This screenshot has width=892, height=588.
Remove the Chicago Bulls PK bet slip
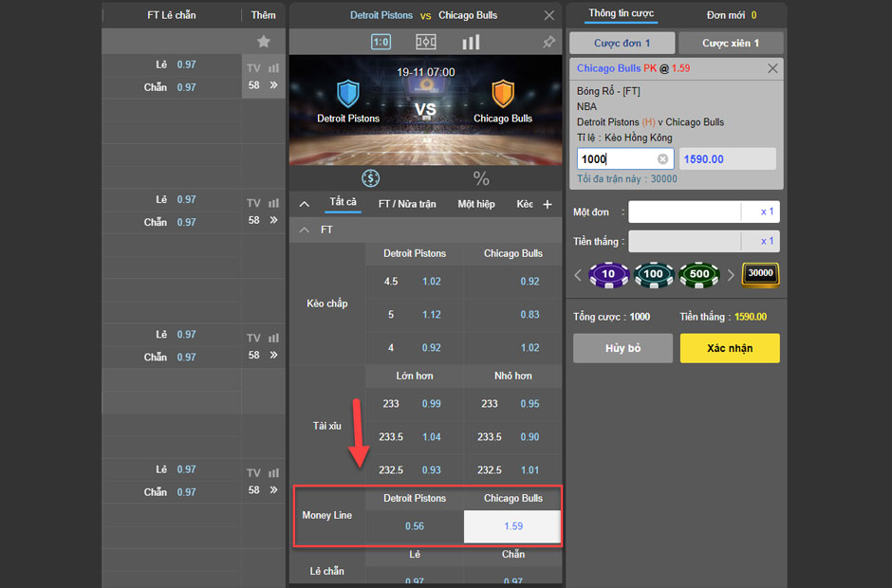[x=772, y=68]
